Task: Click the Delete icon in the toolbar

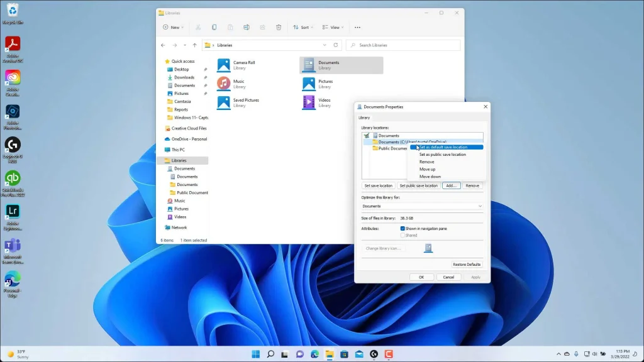Action: (279, 27)
